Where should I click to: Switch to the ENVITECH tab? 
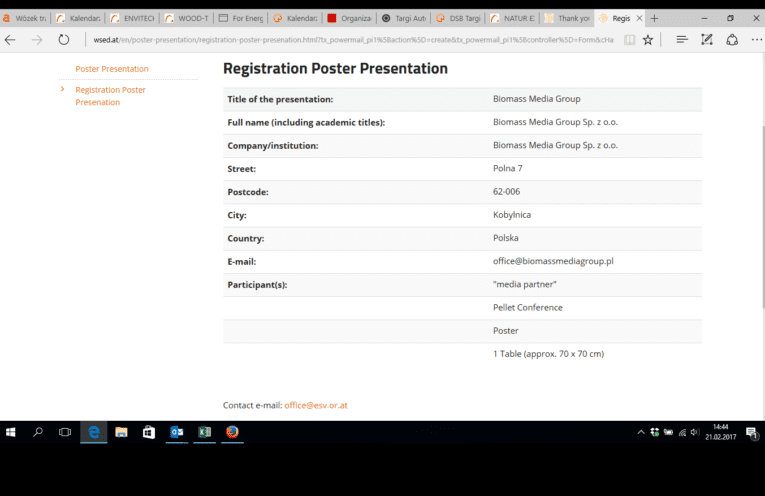(x=132, y=19)
